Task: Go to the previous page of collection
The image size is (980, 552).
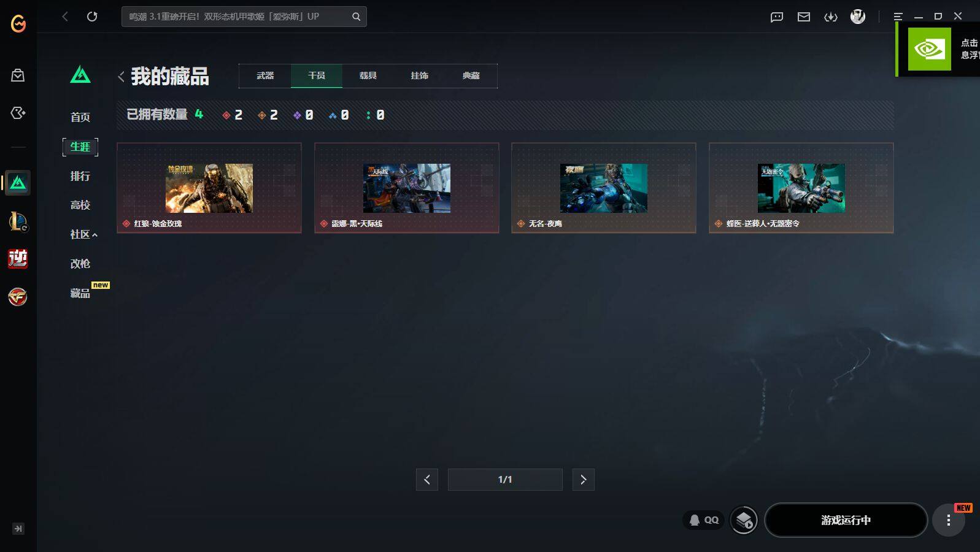Action: click(427, 480)
